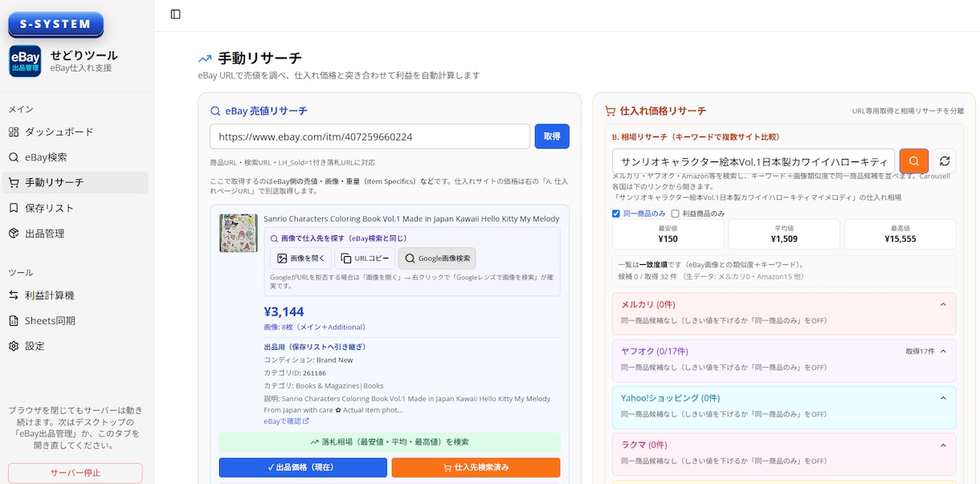This screenshot has height=484, width=980.
Task: Click the eBay 出品管理 app icon
Action: coord(25,61)
